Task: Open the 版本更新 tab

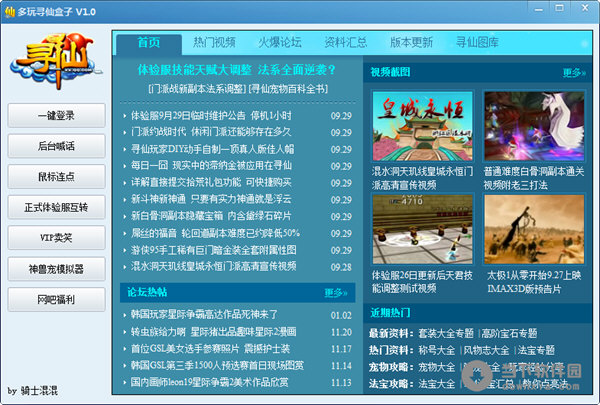Action: click(411, 42)
